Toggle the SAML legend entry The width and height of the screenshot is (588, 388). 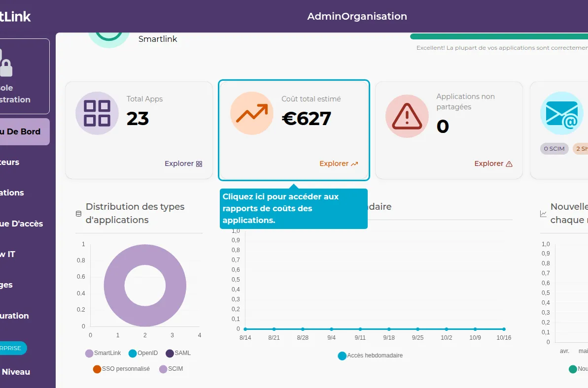click(x=177, y=353)
